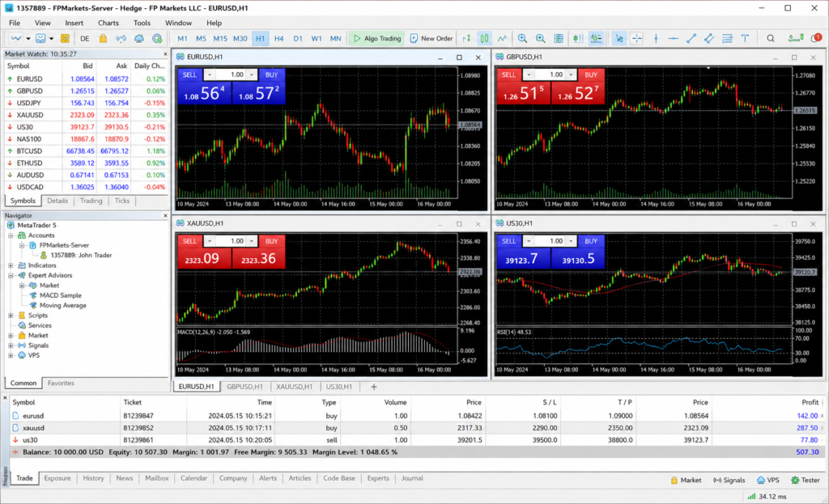
Task: Collapse the Accounts tree node
Action: 11,235
